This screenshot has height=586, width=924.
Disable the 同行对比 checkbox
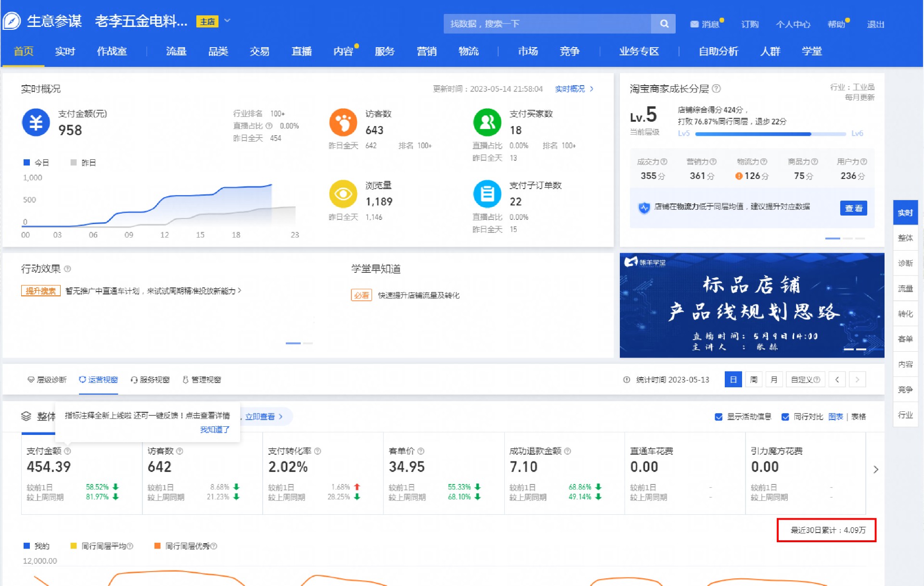coord(784,417)
